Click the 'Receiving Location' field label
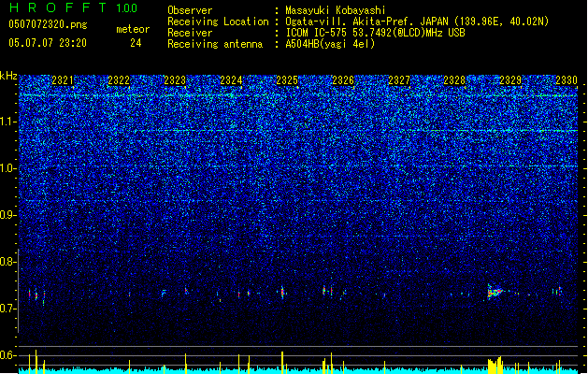This screenshot has width=588, height=374. click(218, 22)
